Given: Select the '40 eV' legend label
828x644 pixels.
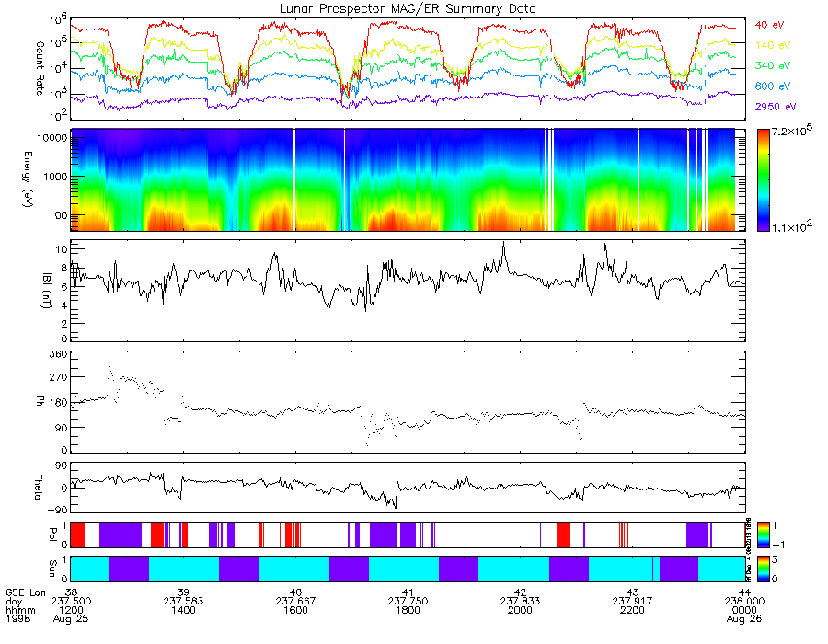Looking at the screenshot, I should 769,25.
